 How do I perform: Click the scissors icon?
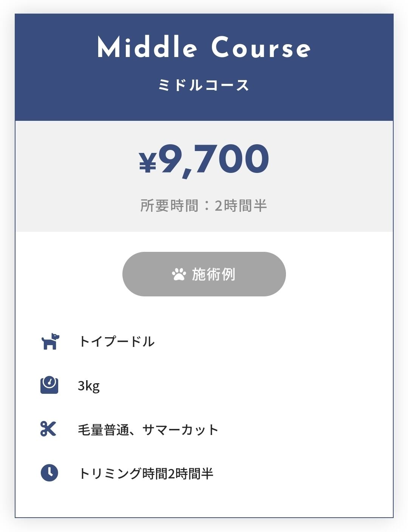coord(48,429)
